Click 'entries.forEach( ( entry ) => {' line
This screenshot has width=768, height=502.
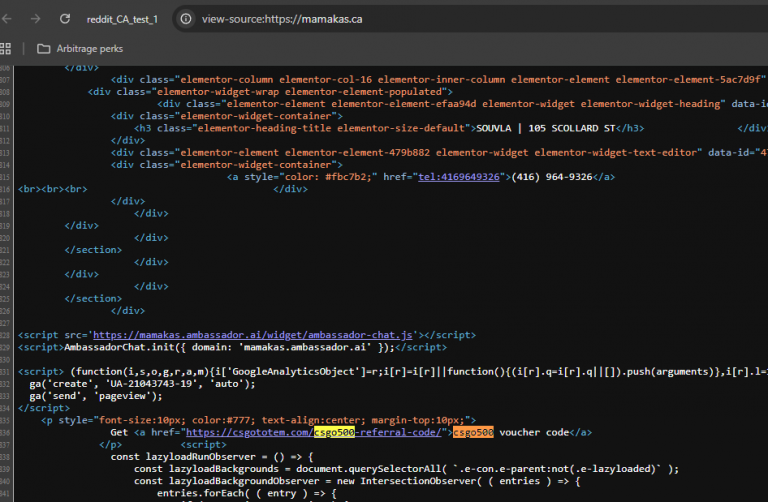tap(247, 493)
